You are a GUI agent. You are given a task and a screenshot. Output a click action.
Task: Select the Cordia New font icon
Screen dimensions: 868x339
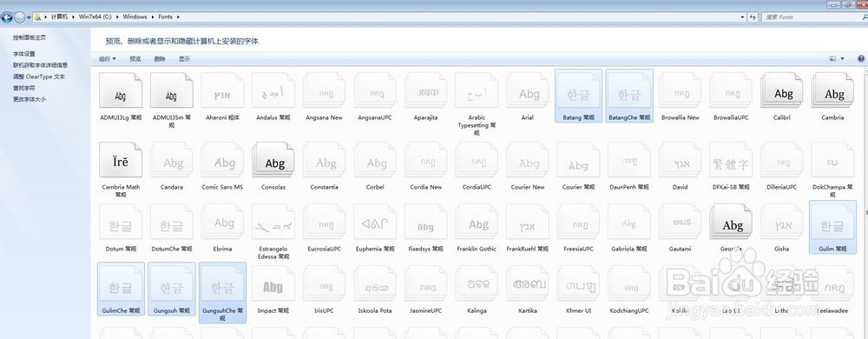click(426, 160)
